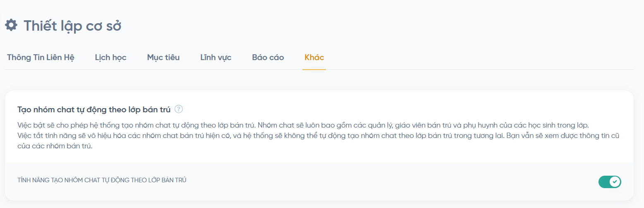
Task: Select the active Khác tab
Action: click(314, 58)
